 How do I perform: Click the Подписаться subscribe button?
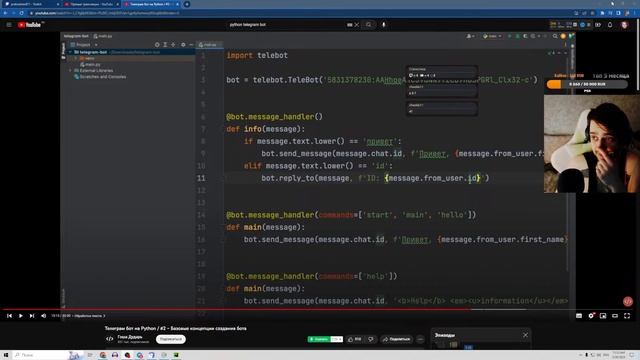click(171, 339)
